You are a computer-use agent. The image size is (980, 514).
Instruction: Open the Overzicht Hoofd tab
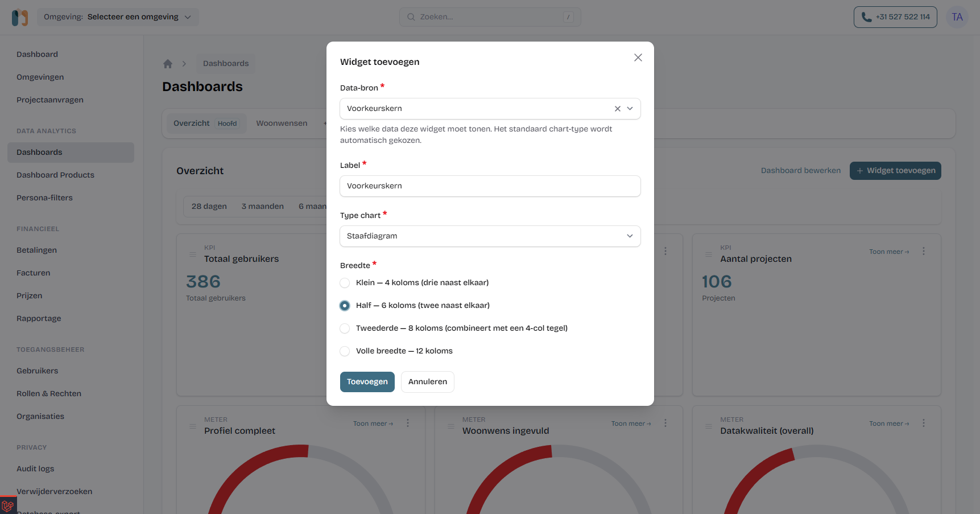(x=205, y=124)
